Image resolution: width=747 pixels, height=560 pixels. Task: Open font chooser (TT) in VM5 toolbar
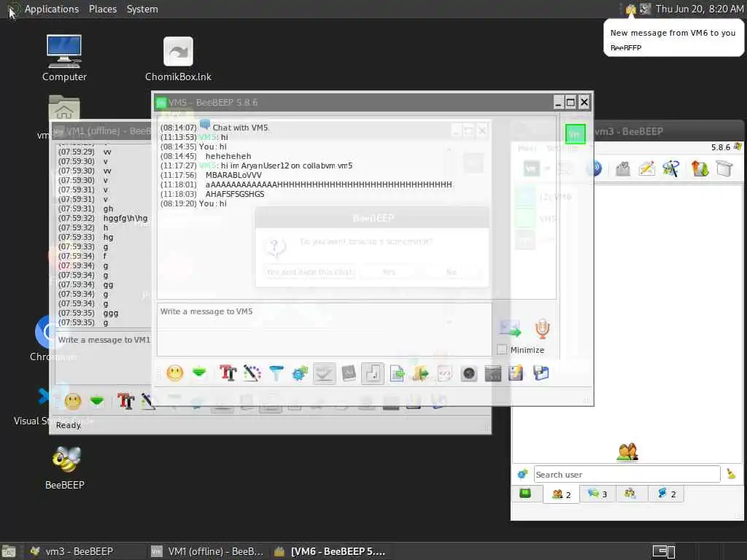click(228, 373)
